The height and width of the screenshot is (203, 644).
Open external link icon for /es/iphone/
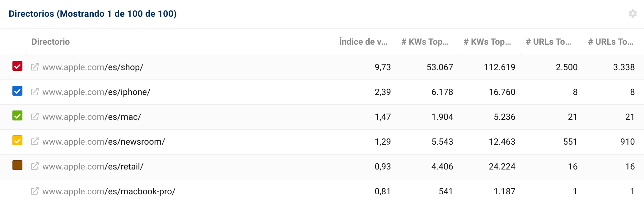(35, 92)
